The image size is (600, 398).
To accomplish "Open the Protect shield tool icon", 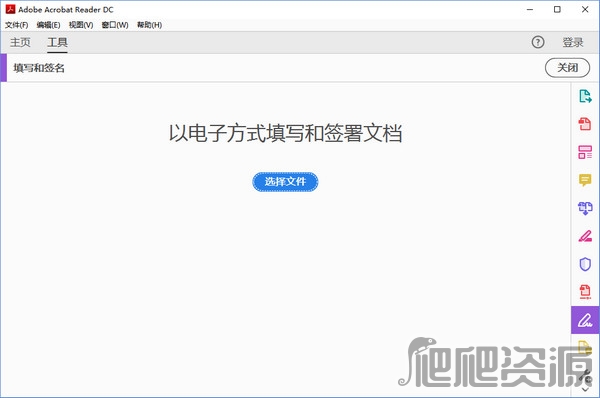I will pos(585,264).
